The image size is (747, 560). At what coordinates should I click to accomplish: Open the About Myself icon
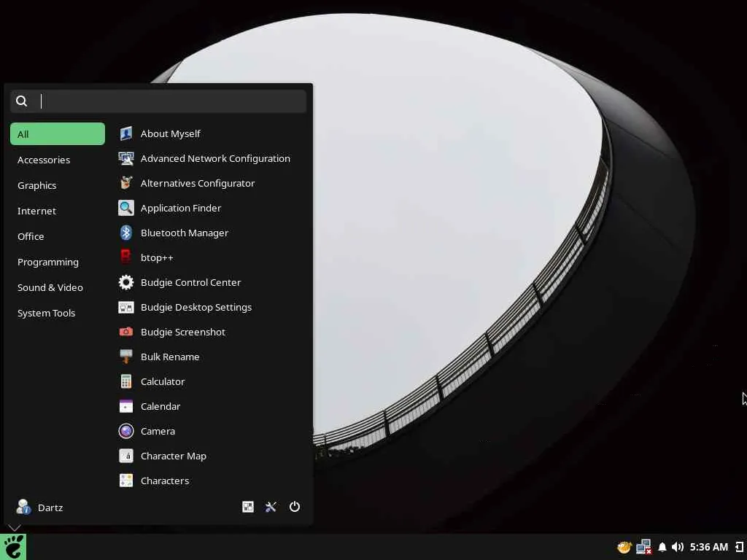pyautogui.click(x=125, y=134)
